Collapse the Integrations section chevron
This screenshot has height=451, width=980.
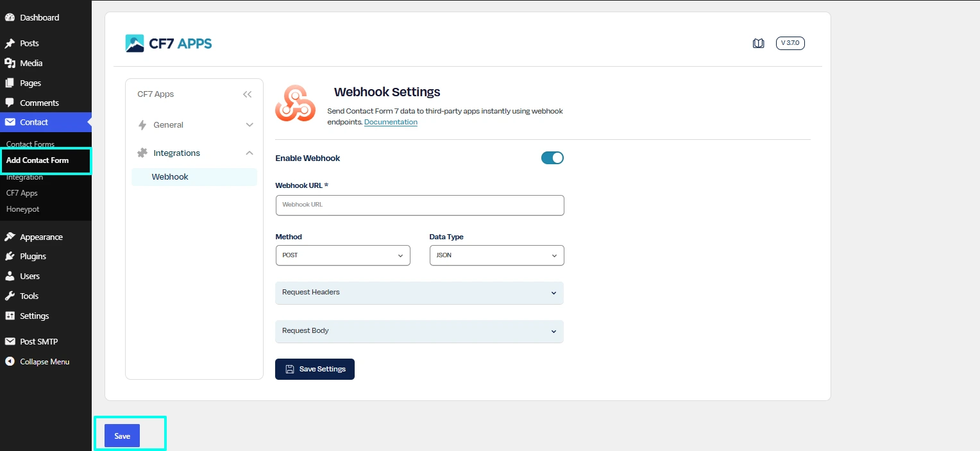pyautogui.click(x=249, y=153)
